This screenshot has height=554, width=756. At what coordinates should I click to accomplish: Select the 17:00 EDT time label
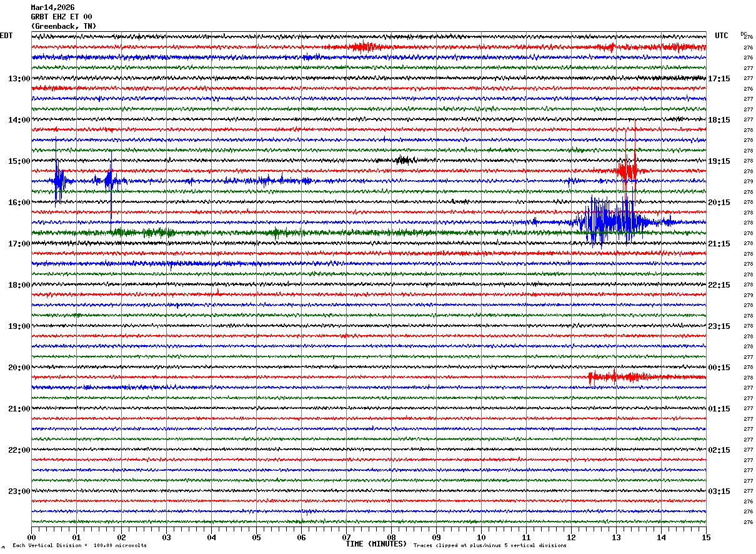click(19, 244)
